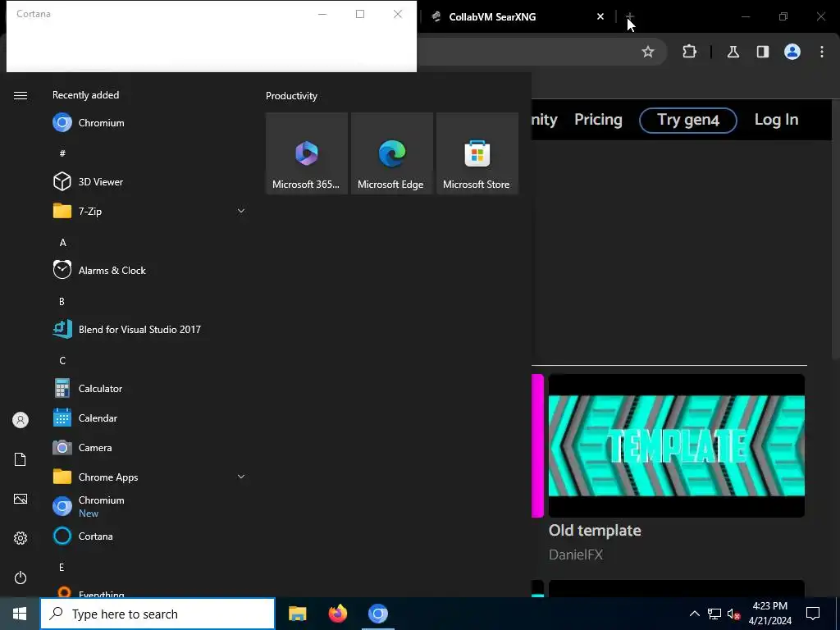The image size is (840, 630).
Task: Click the Pricing nav link
Action: pyautogui.click(x=598, y=120)
